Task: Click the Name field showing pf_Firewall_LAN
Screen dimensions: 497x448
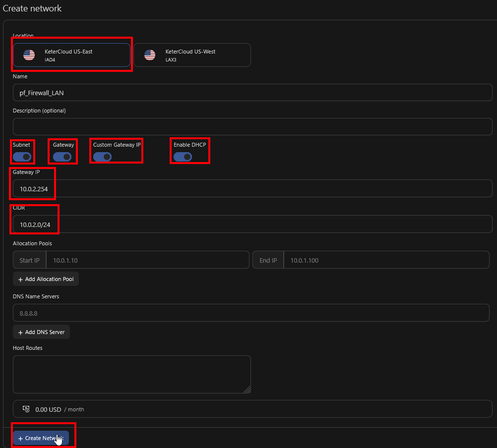Action: [248, 93]
